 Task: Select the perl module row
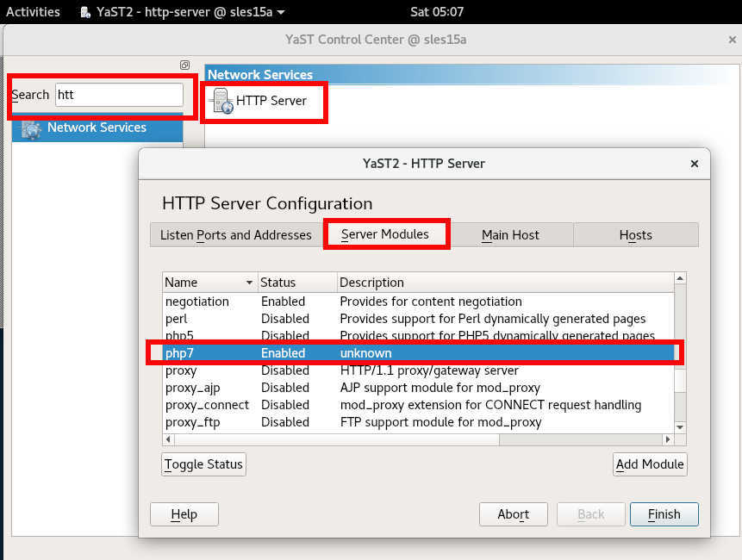[x=418, y=319]
